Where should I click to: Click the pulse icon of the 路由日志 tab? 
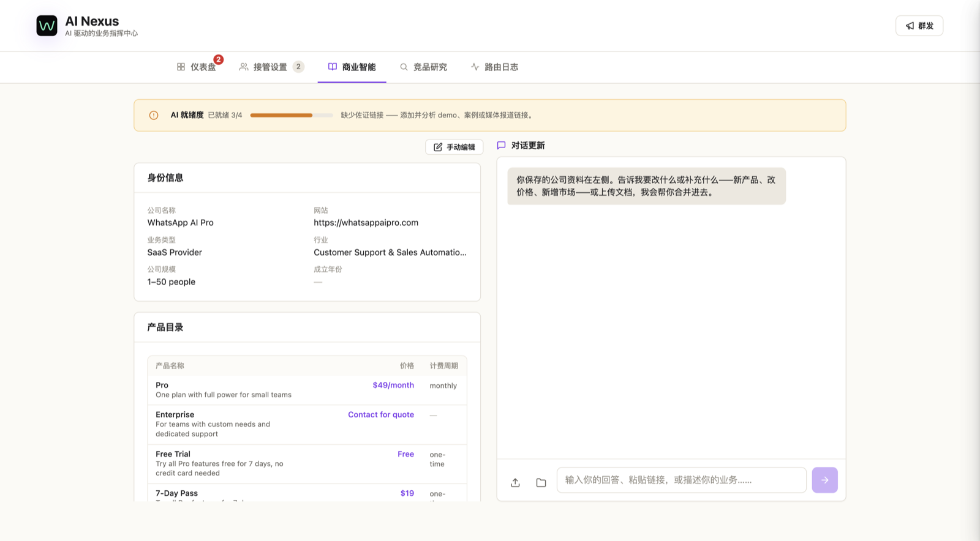475,67
